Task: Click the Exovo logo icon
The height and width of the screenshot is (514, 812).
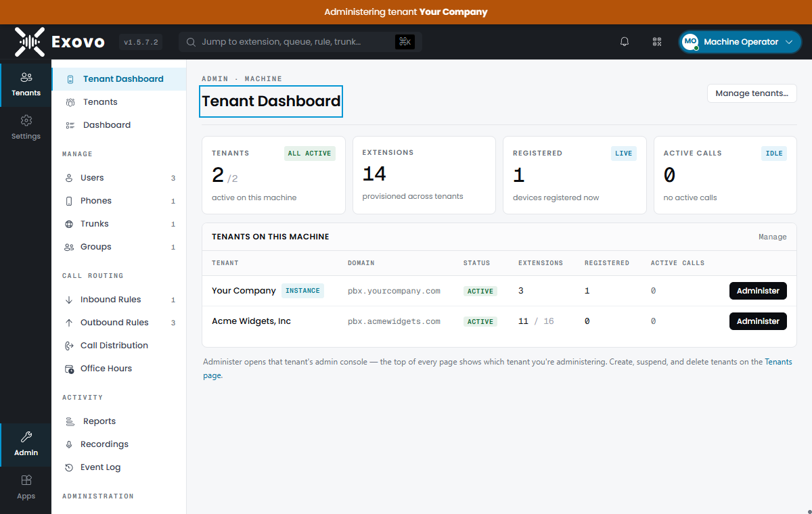Action: coord(30,42)
